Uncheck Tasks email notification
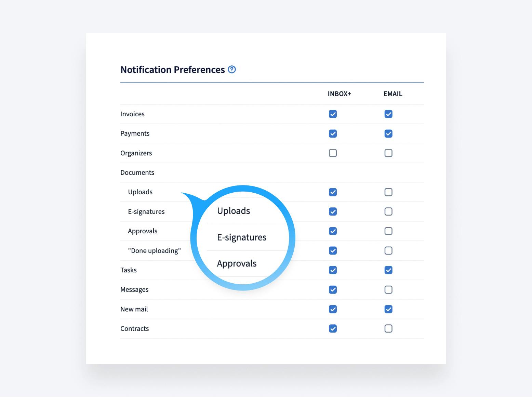Screen dimensions: 532x401 pyautogui.click(x=388, y=270)
